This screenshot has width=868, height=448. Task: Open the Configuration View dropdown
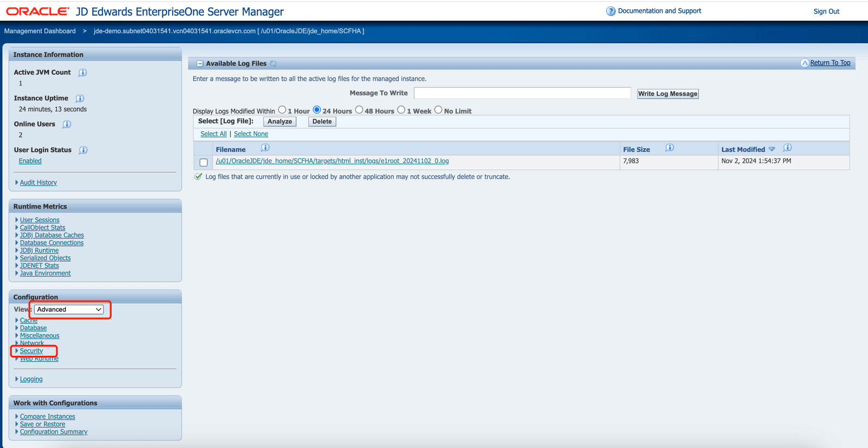pos(69,309)
